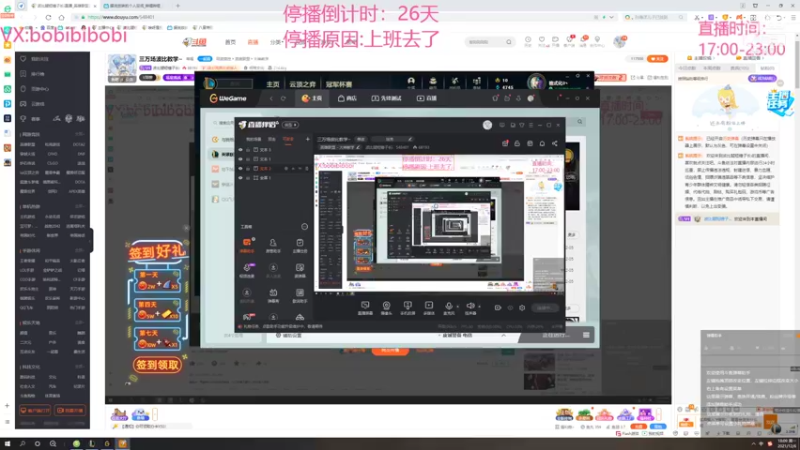Open the star favorites icon in browser sidebar

(7, 45)
